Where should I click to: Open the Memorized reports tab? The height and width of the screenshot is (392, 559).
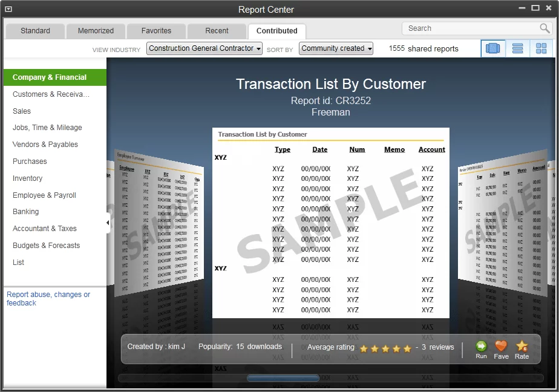pyautogui.click(x=96, y=30)
